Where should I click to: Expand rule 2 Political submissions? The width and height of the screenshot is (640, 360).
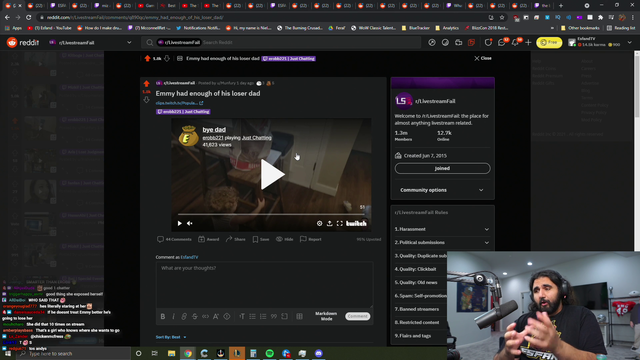pos(442,242)
